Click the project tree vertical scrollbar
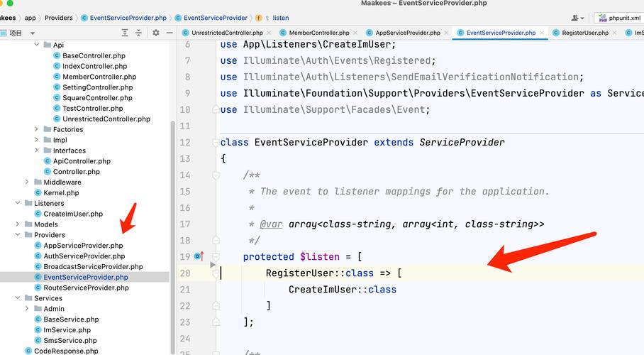This screenshot has height=355, width=644. pos(172,213)
